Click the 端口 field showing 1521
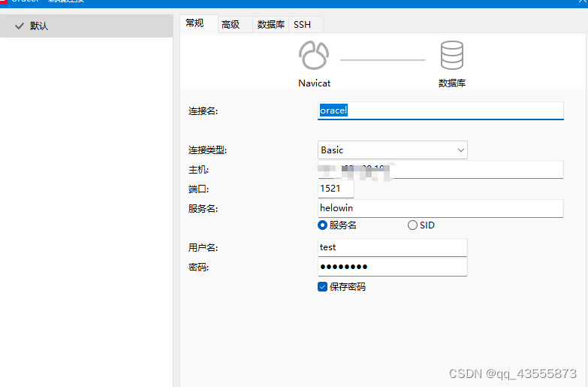The image size is (588, 387). tap(336, 189)
